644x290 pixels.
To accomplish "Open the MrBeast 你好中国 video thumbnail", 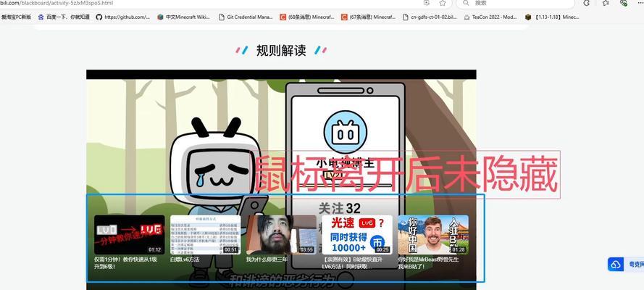I will [433, 235].
